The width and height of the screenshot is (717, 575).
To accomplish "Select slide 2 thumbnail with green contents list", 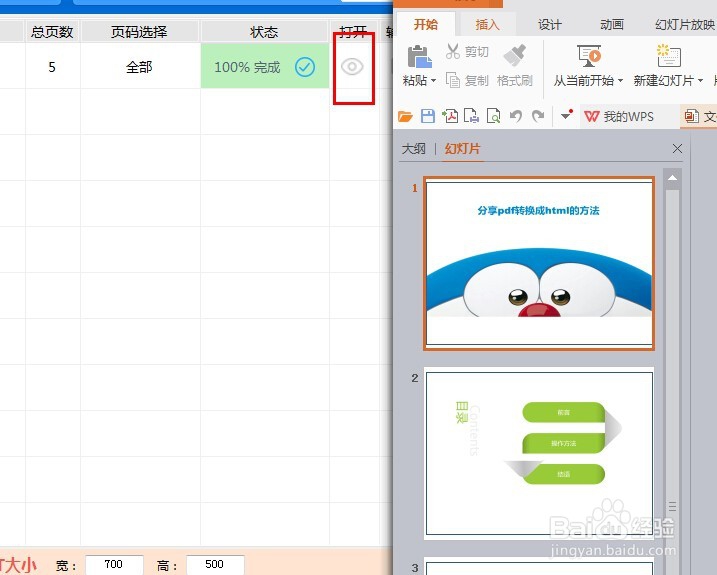I will tap(539, 453).
